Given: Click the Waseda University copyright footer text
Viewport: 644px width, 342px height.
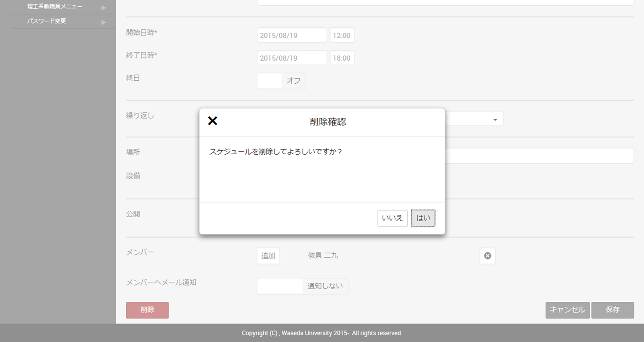Looking at the screenshot, I should pos(322,333).
